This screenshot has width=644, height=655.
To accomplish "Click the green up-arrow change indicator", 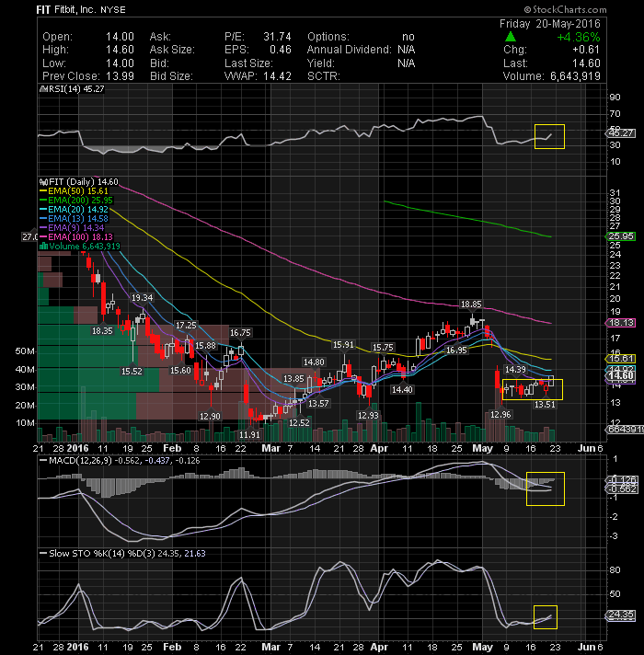I will [510, 37].
